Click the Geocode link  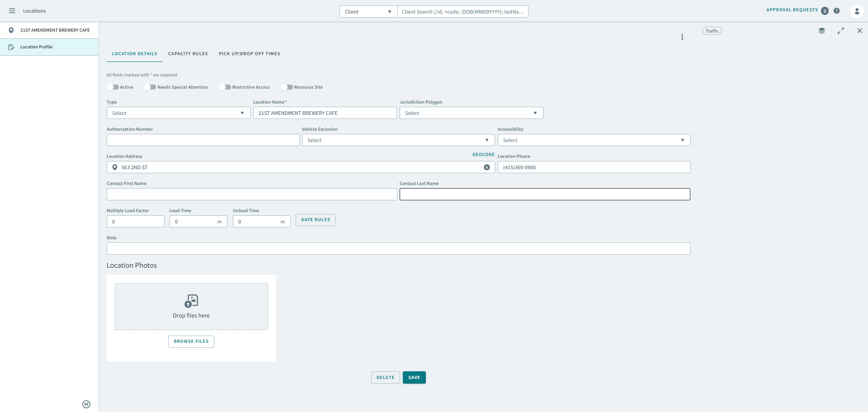click(x=483, y=155)
